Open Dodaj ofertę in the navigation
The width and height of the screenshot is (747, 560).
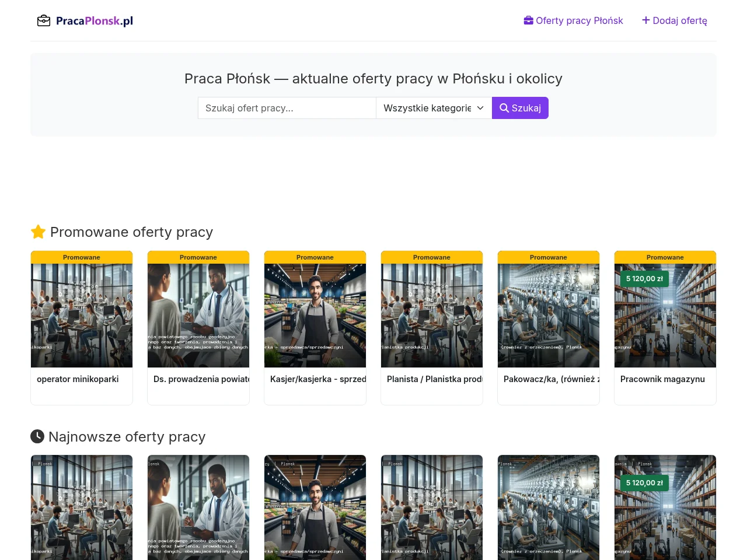point(675,20)
